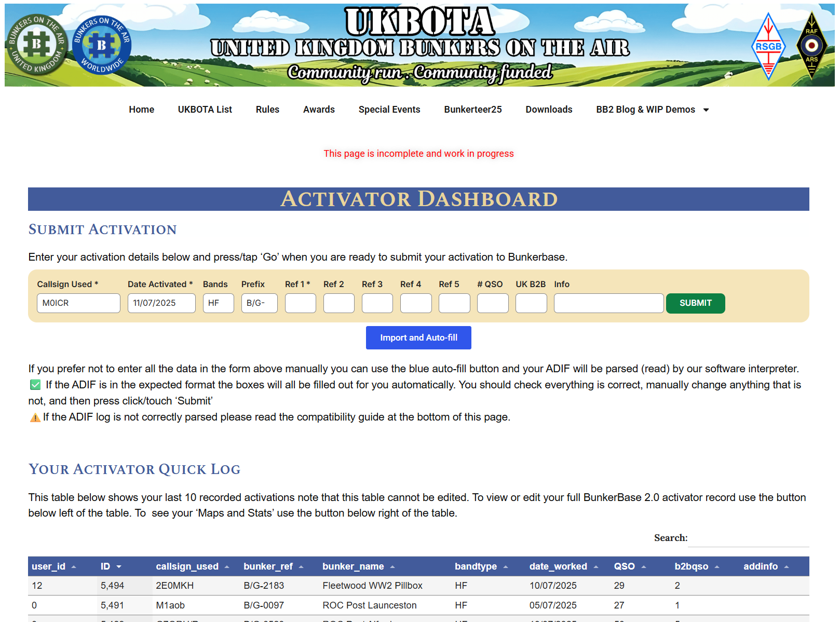The image size is (840, 622).
Task: Click the Callsign Used input field
Action: (78, 303)
